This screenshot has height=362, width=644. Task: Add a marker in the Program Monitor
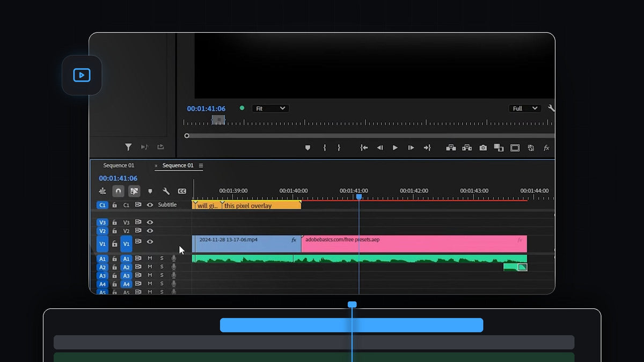coord(308,147)
